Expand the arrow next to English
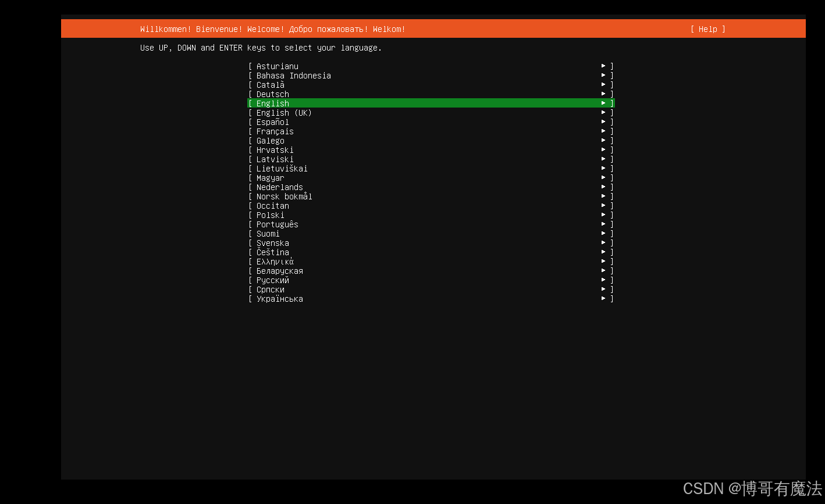825x504 pixels. [x=603, y=102]
